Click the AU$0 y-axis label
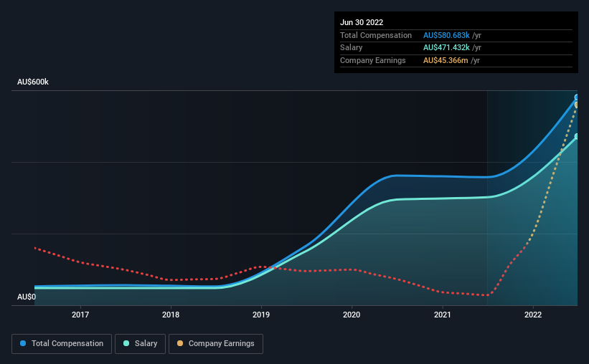The image size is (589, 364). [27, 297]
